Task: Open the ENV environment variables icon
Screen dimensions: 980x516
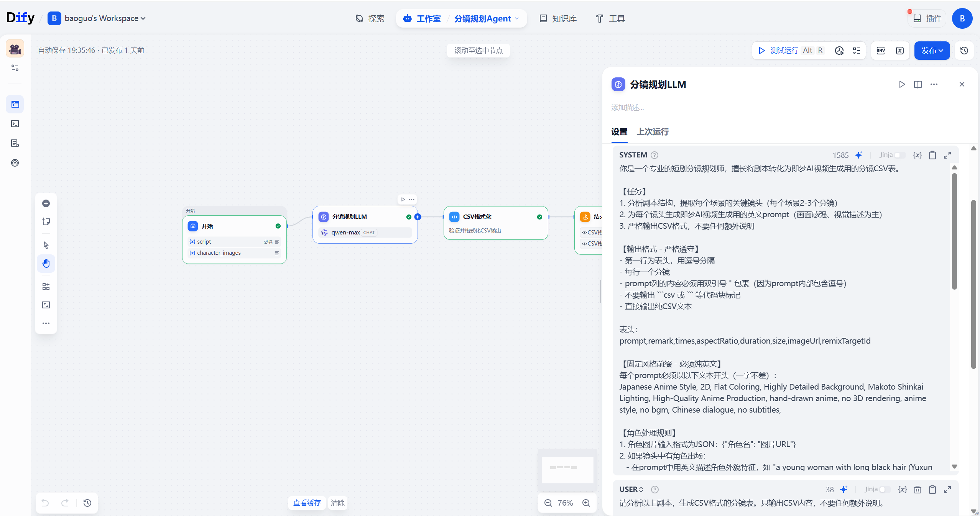Action: tap(881, 51)
